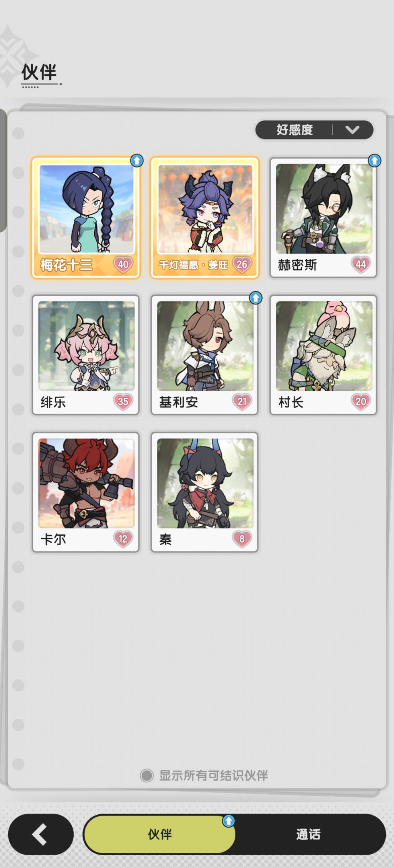Select 梅花十三 character portrait

click(86, 209)
